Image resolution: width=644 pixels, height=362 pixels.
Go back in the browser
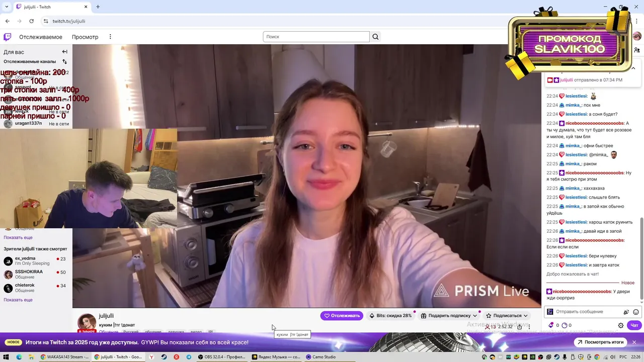tap(7, 21)
